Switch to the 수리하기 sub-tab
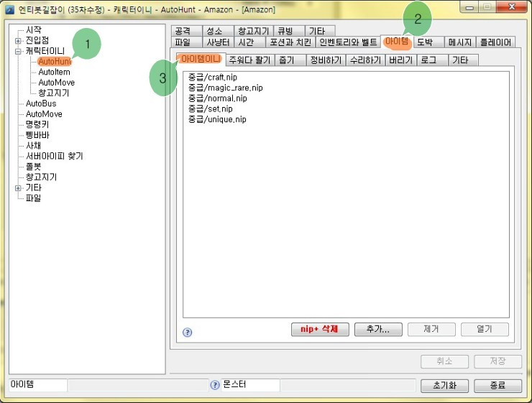 click(x=365, y=60)
